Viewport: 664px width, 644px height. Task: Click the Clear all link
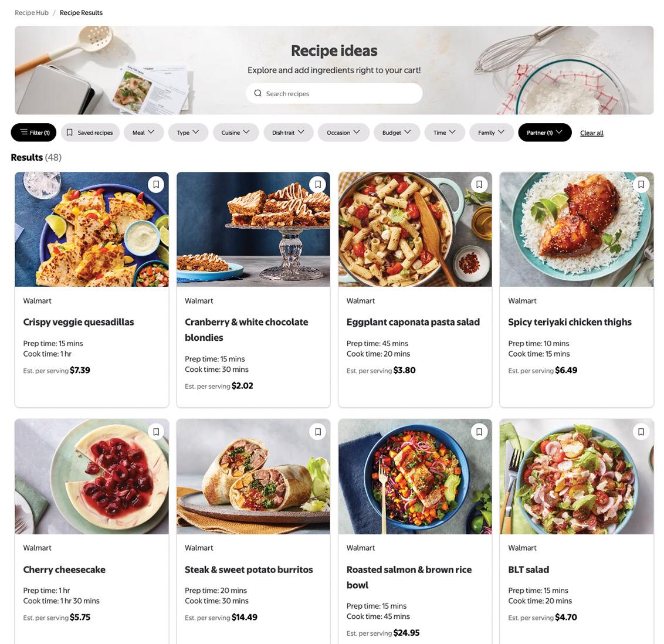pos(592,133)
